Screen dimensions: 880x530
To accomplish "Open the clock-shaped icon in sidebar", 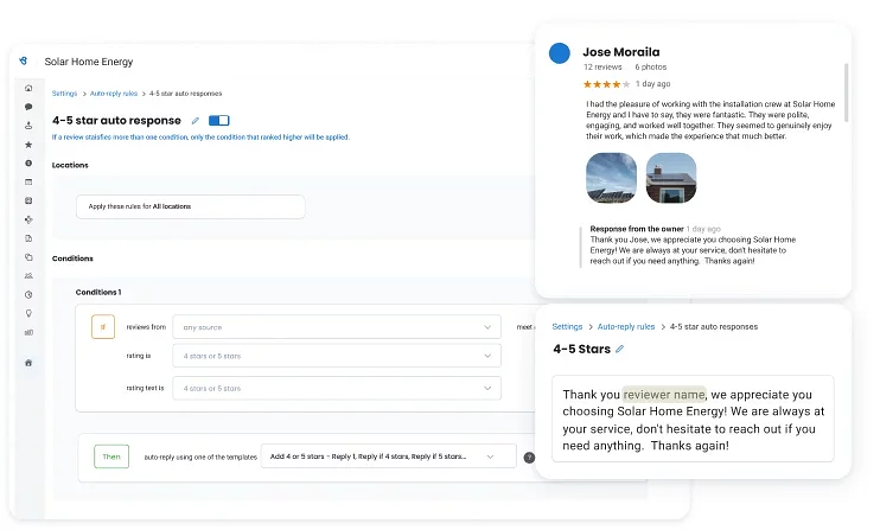I will pyautogui.click(x=29, y=295).
